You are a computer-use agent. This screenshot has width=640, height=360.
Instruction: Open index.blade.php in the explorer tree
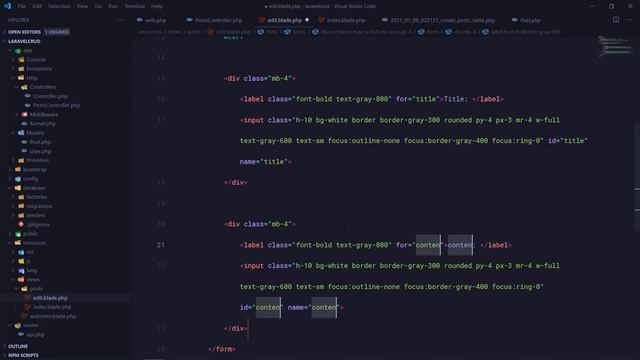52,307
